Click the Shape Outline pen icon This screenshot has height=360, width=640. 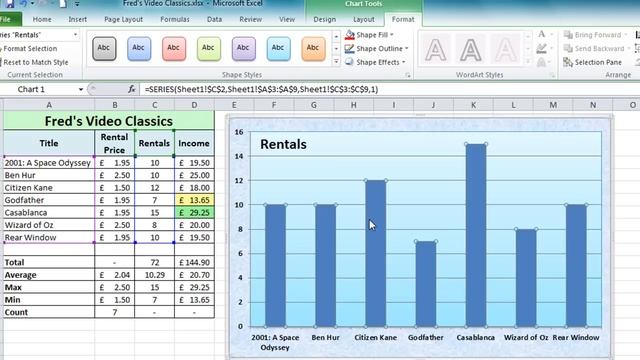coord(349,49)
